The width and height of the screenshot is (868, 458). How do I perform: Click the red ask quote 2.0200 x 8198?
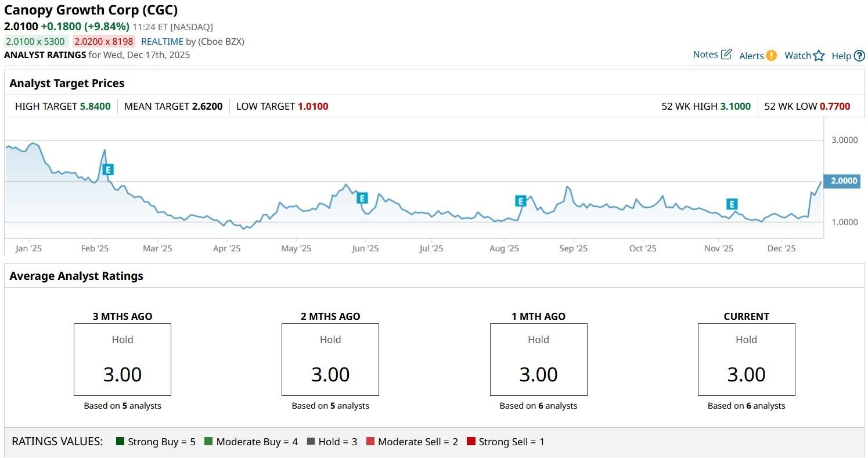pos(103,42)
